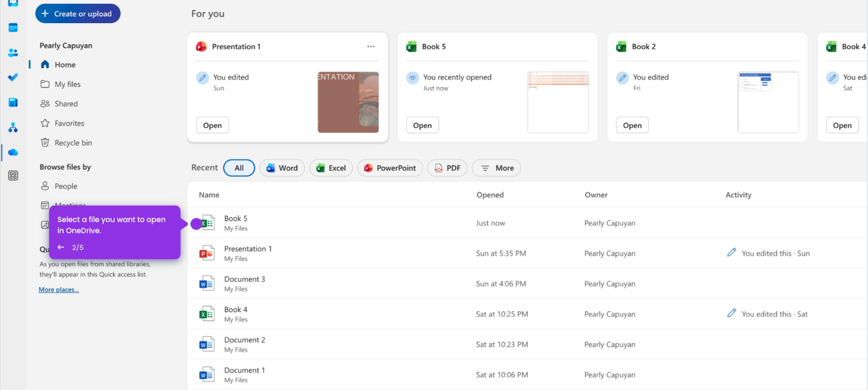868x390 pixels.
Task: Click 'Sun at 4:06 PM' opened time
Action: (501, 284)
